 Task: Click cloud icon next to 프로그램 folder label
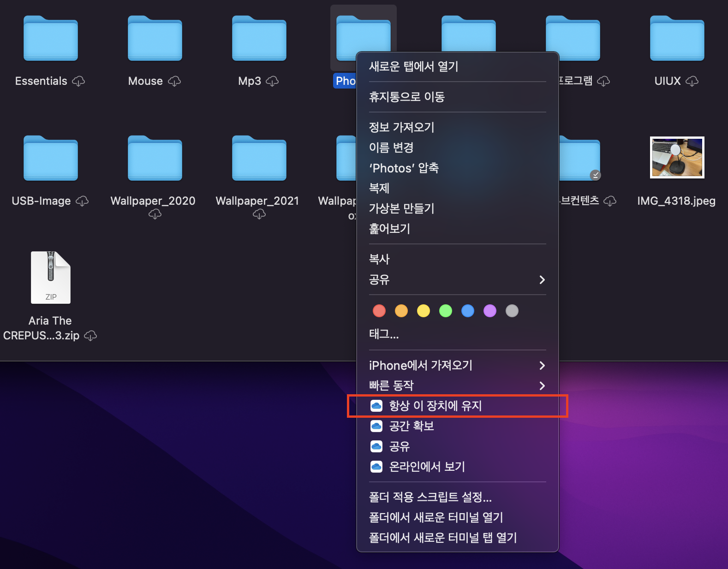coord(603,81)
